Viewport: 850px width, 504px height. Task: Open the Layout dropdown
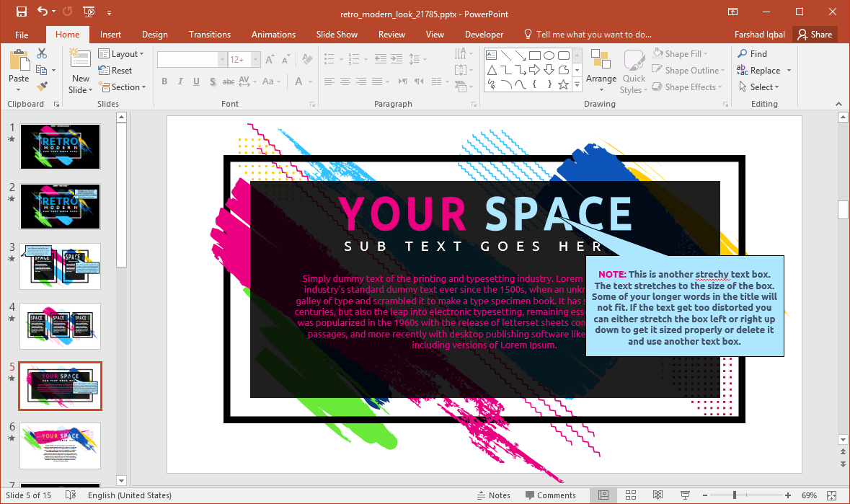point(121,53)
